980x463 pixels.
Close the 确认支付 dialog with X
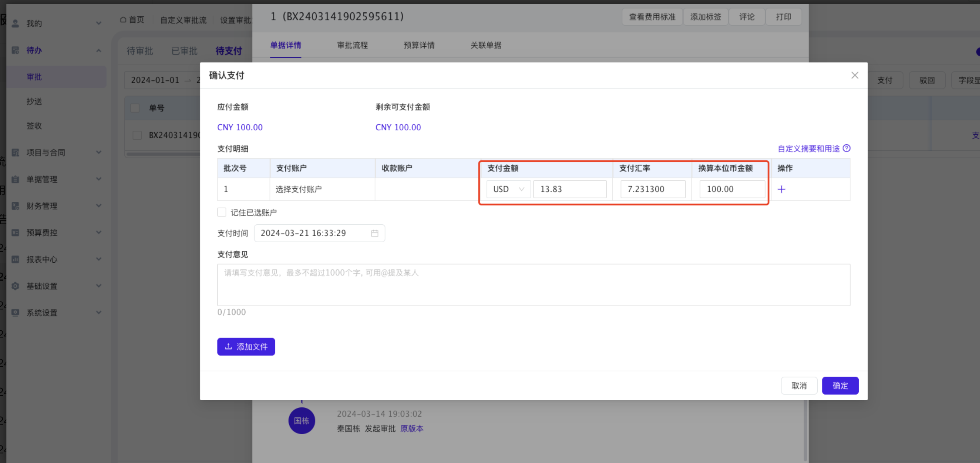tap(855, 75)
